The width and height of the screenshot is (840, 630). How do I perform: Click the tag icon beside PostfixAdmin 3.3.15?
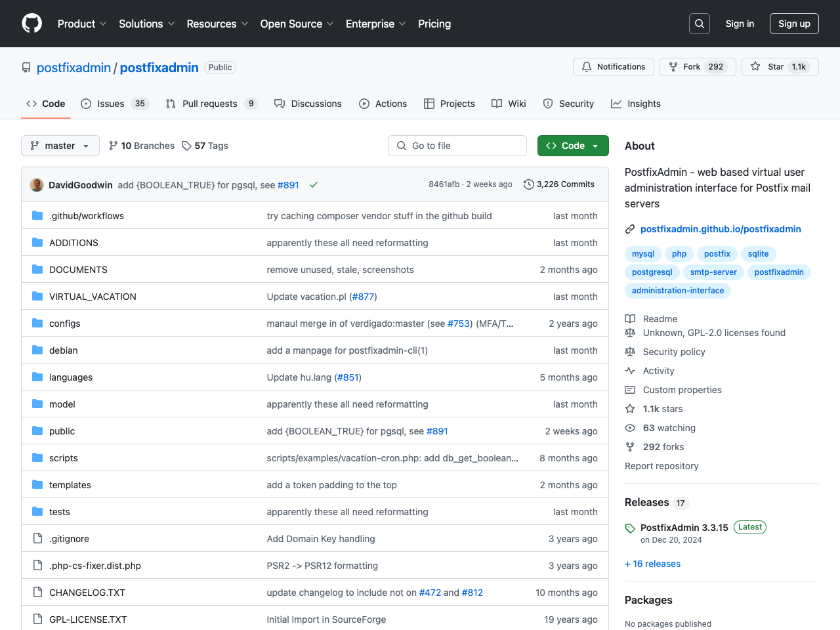(x=630, y=528)
